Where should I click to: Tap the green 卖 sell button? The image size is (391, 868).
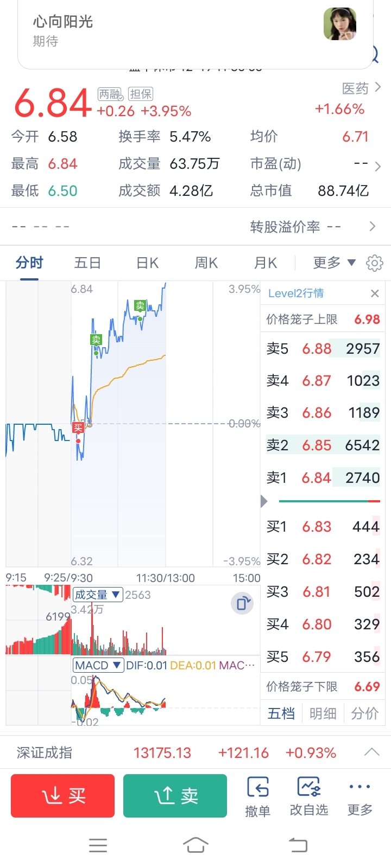(175, 796)
